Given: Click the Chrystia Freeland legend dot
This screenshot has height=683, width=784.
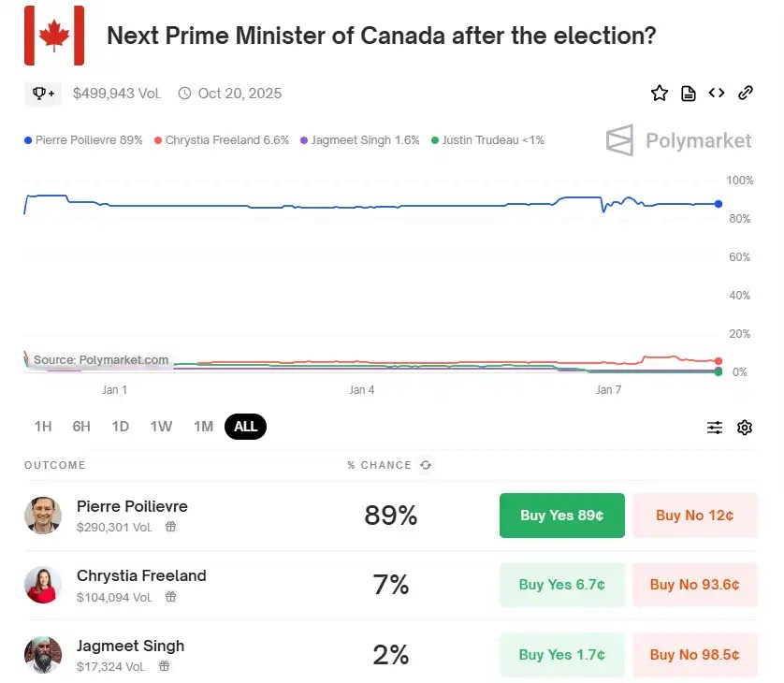Looking at the screenshot, I should [158, 140].
